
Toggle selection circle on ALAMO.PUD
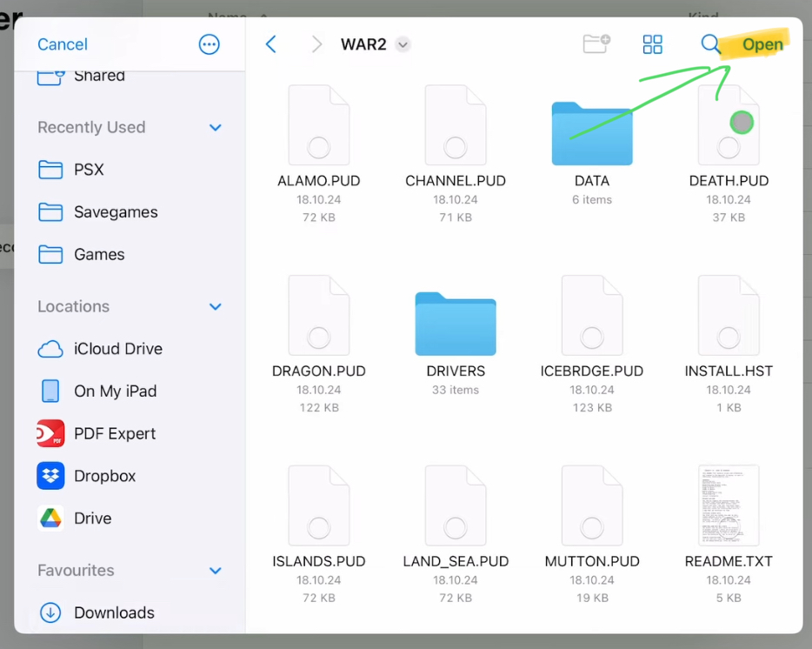319,147
